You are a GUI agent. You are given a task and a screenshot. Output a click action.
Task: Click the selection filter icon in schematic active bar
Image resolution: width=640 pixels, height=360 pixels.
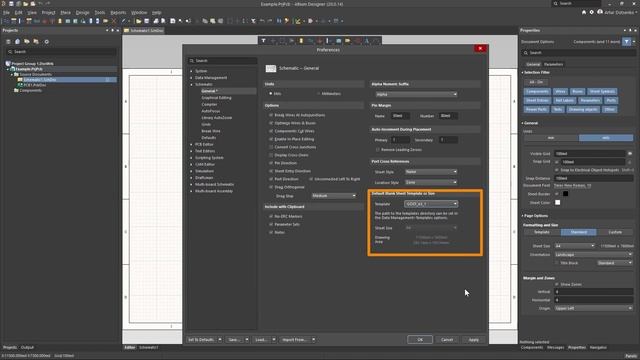point(263,41)
